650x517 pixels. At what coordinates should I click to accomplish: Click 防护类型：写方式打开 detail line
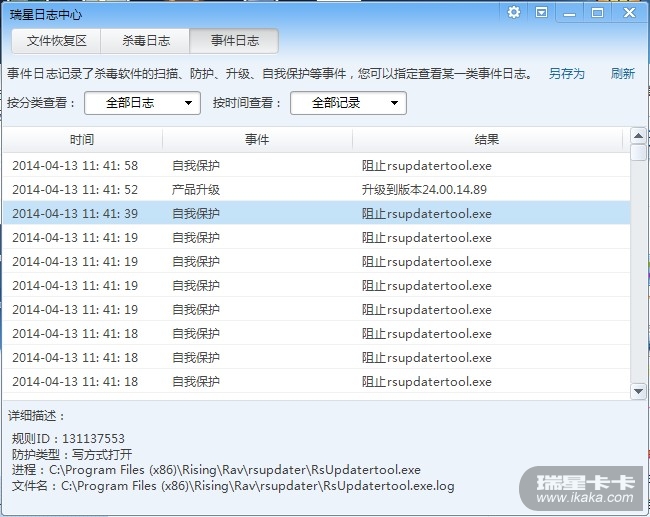(72, 454)
